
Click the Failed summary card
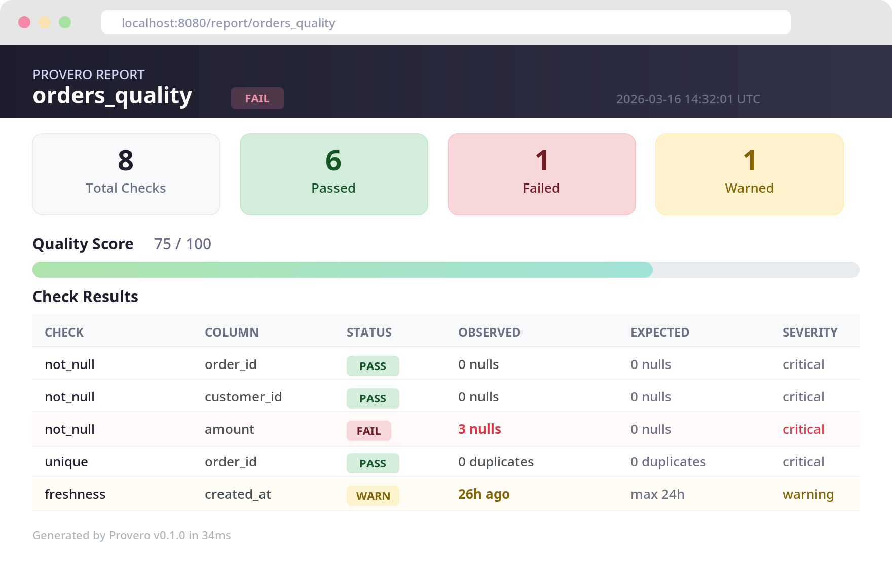(541, 174)
